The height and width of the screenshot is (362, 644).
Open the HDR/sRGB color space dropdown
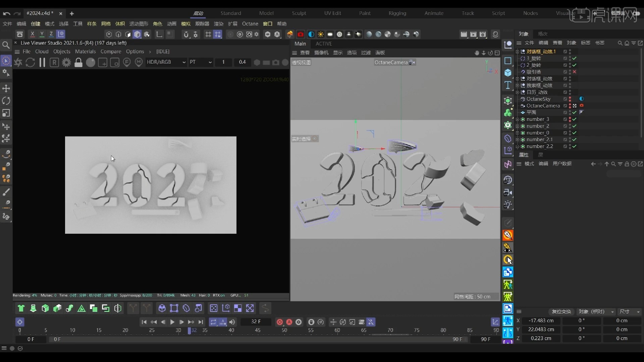point(166,62)
